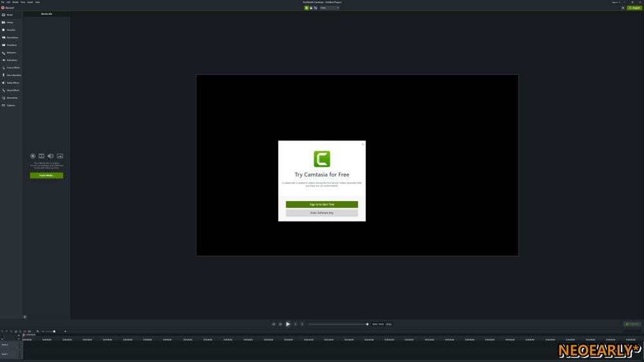Open the Help menu

click(x=37, y=2)
